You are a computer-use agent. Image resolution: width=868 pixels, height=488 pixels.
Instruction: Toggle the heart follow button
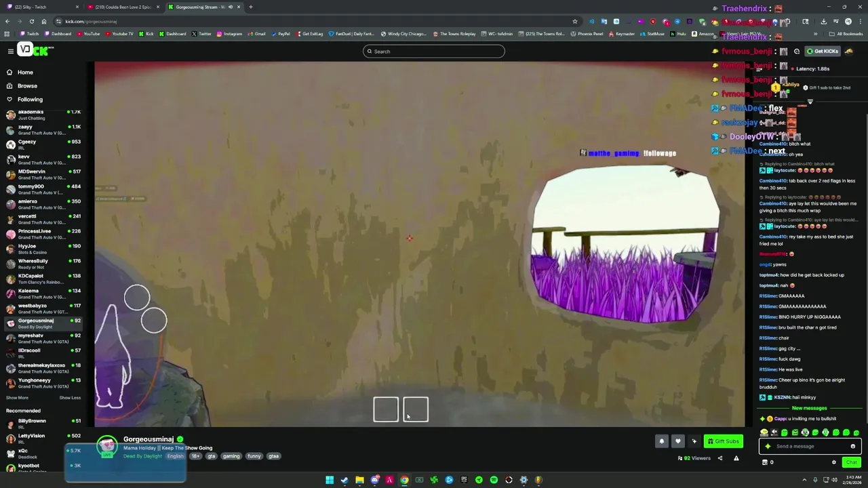[677, 441]
